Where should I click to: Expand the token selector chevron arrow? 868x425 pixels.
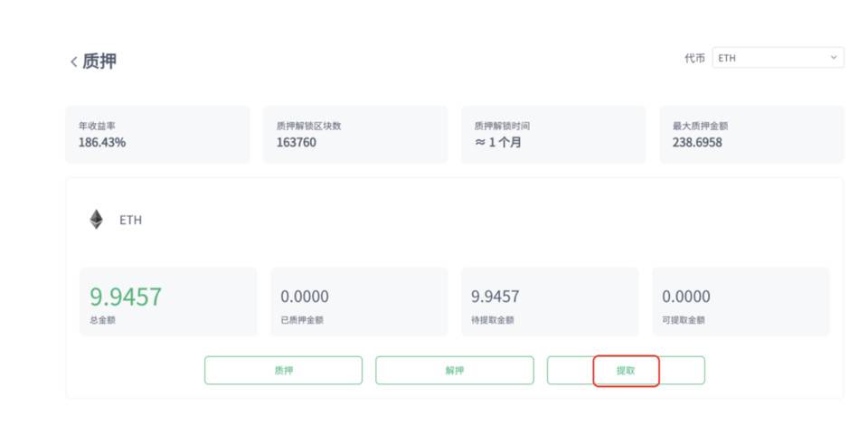(x=833, y=58)
